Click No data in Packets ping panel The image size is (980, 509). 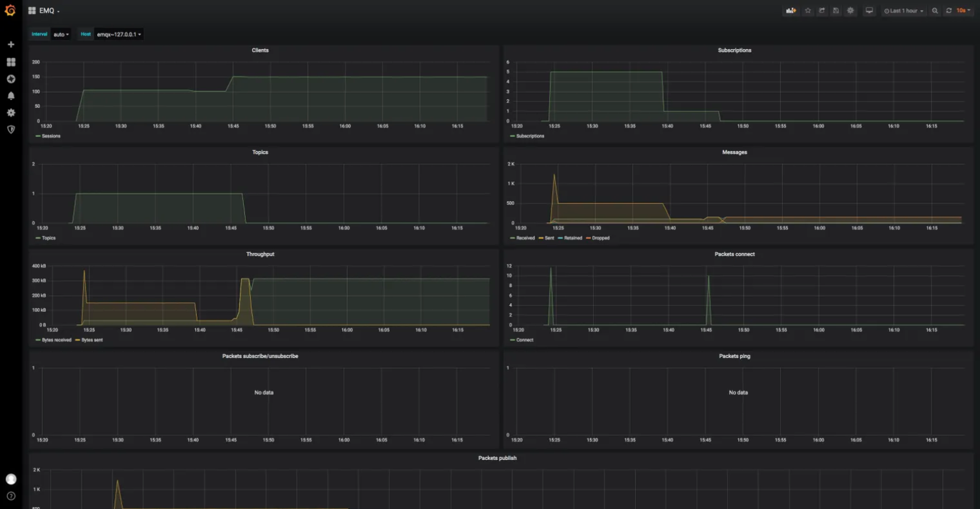tap(738, 392)
